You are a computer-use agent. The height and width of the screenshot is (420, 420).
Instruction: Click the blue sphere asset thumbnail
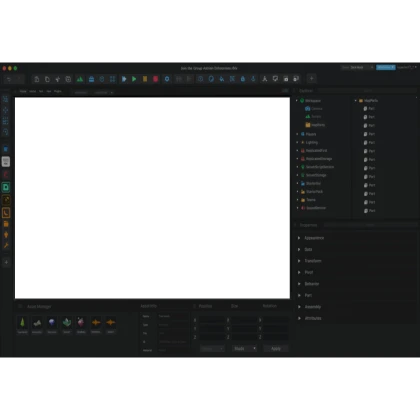click(x=52, y=323)
